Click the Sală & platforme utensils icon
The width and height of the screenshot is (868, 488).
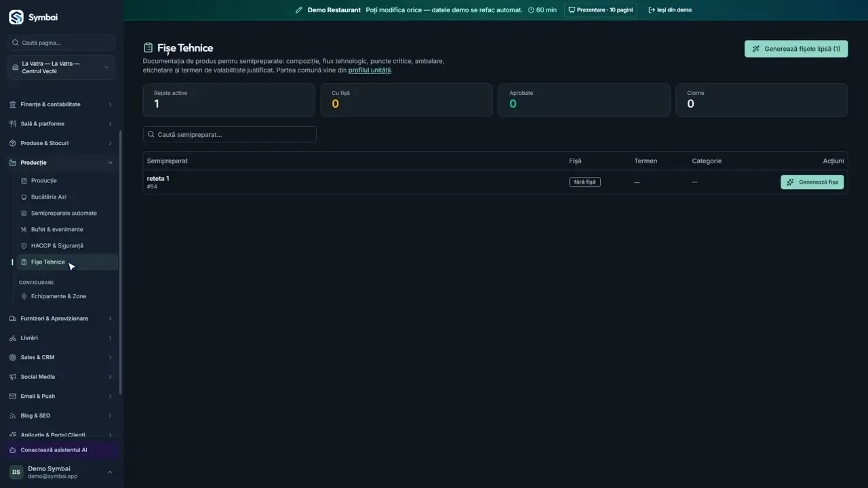coord(13,124)
